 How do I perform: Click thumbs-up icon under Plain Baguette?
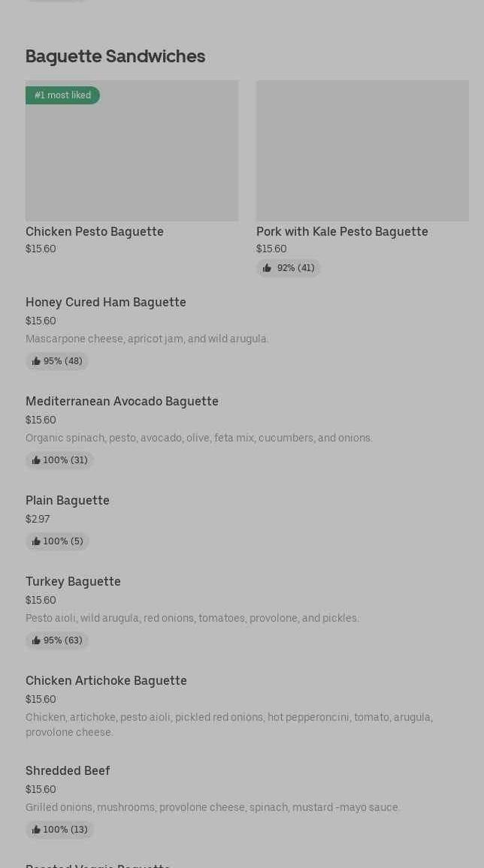point(36,541)
